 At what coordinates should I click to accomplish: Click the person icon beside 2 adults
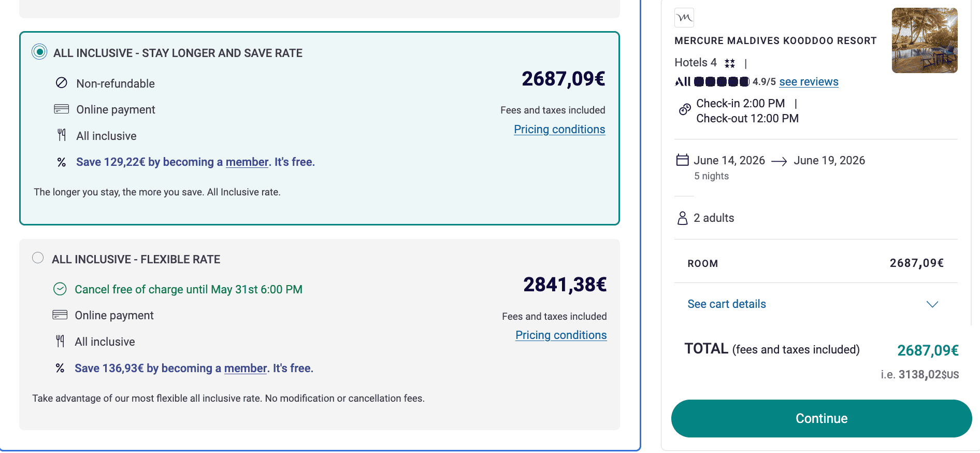[682, 218]
